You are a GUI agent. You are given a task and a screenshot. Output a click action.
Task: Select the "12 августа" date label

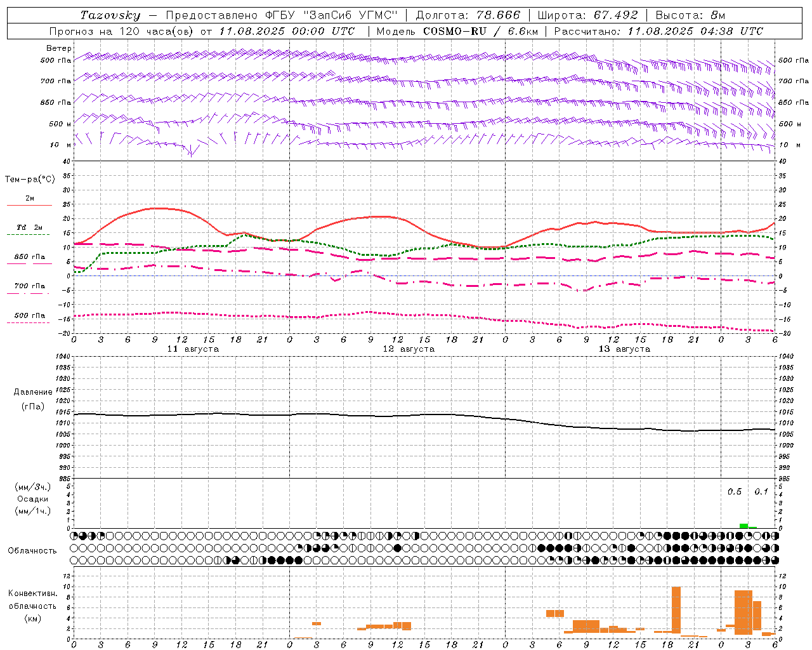click(x=409, y=349)
